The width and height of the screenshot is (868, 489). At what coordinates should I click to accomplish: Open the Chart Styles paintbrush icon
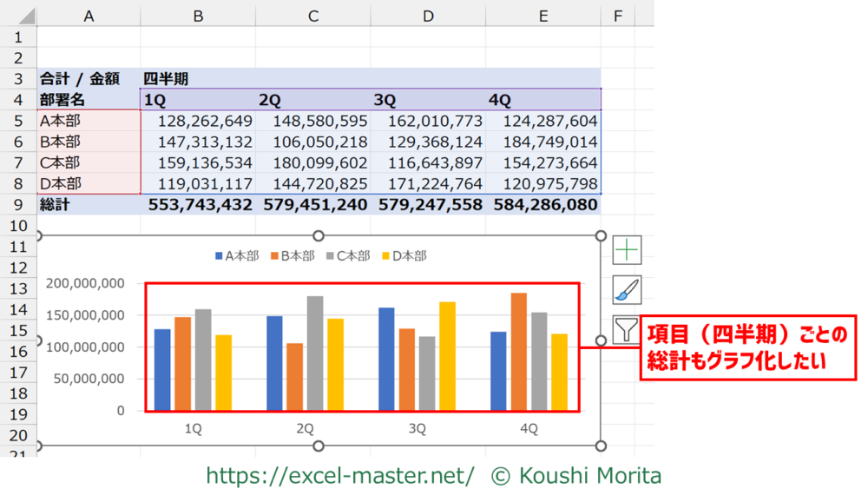tap(627, 290)
